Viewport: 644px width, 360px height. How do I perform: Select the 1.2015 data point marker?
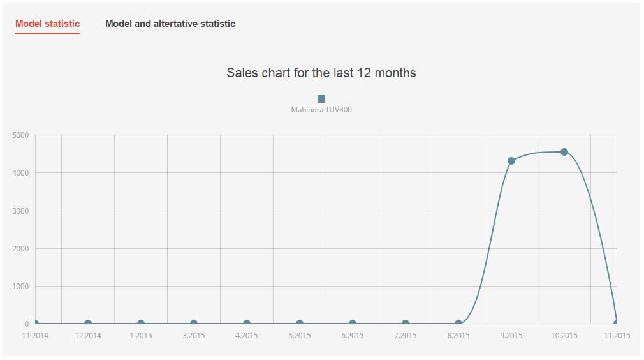(x=141, y=324)
